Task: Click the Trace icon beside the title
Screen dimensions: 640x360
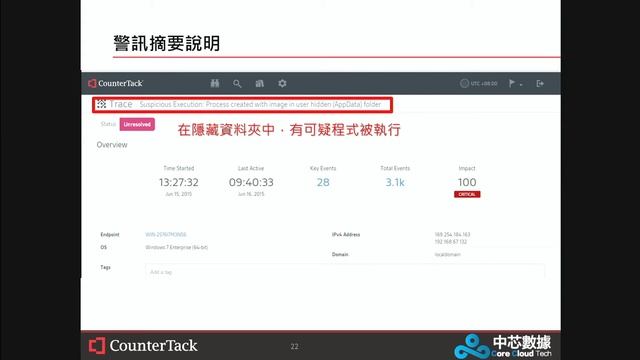Action: 101,104
